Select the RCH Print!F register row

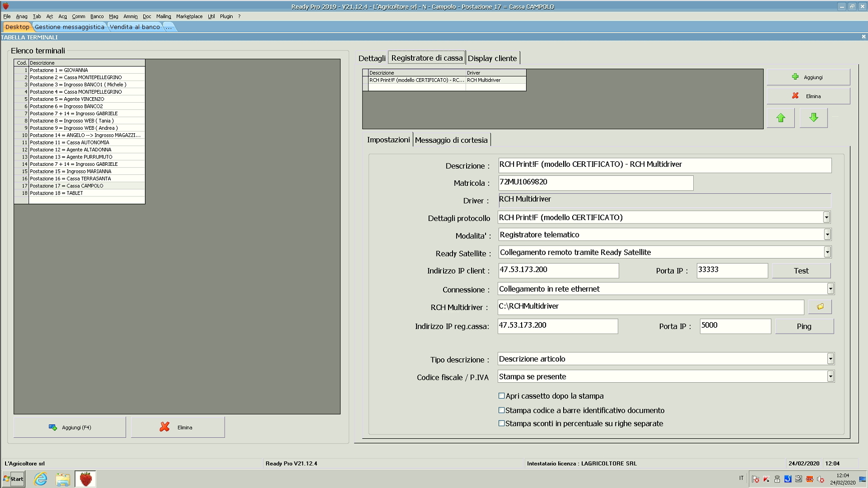[445, 80]
